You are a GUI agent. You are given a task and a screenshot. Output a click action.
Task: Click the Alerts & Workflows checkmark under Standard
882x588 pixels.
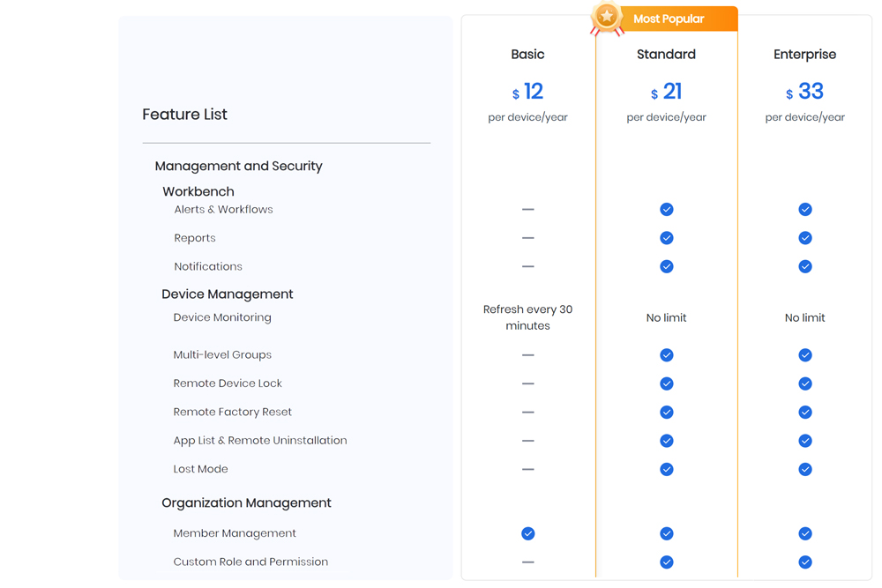(666, 209)
